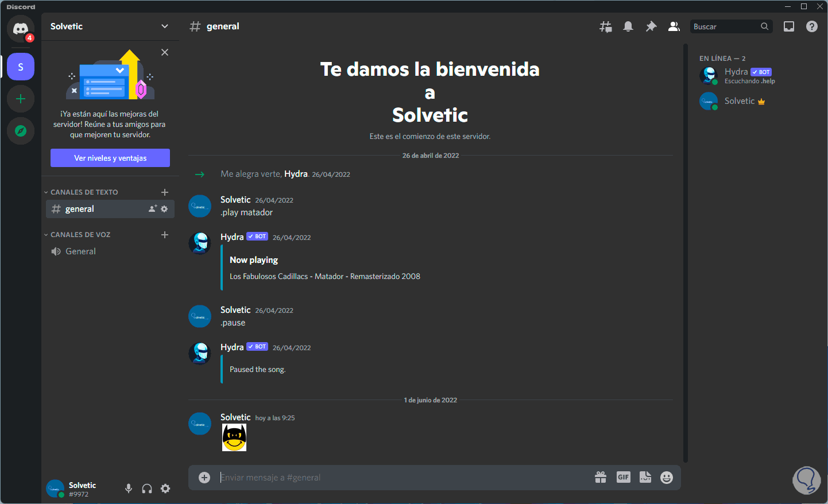
Task: Create invite for general channel
Action: click(153, 209)
